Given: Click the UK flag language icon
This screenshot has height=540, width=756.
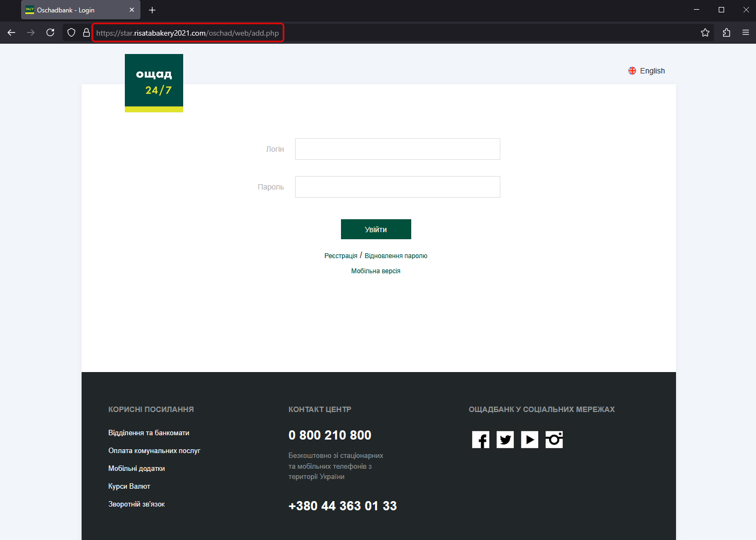Looking at the screenshot, I should click(x=632, y=71).
